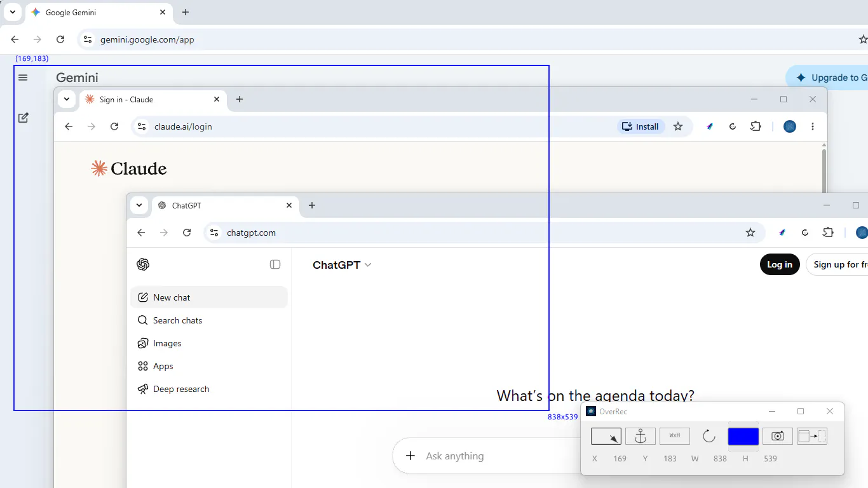Select the ChatGPT browser tab
Screen dimensions: 868x488
click(x=225, y=206)
